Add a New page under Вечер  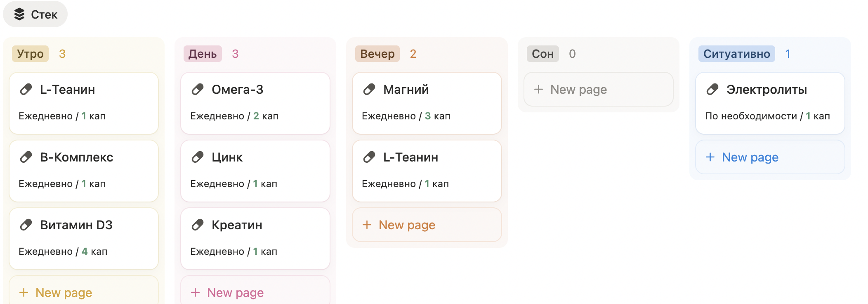[x=427, y=225]
